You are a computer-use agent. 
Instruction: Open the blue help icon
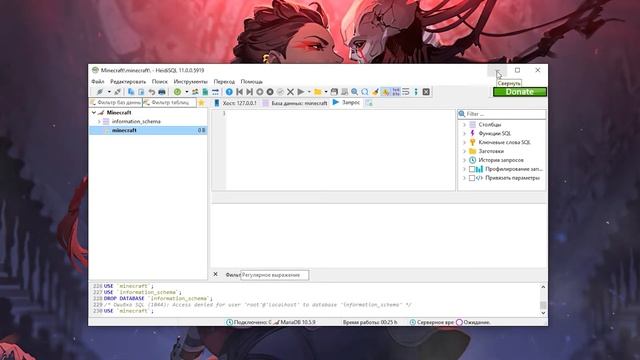click(x=229, y=92)
